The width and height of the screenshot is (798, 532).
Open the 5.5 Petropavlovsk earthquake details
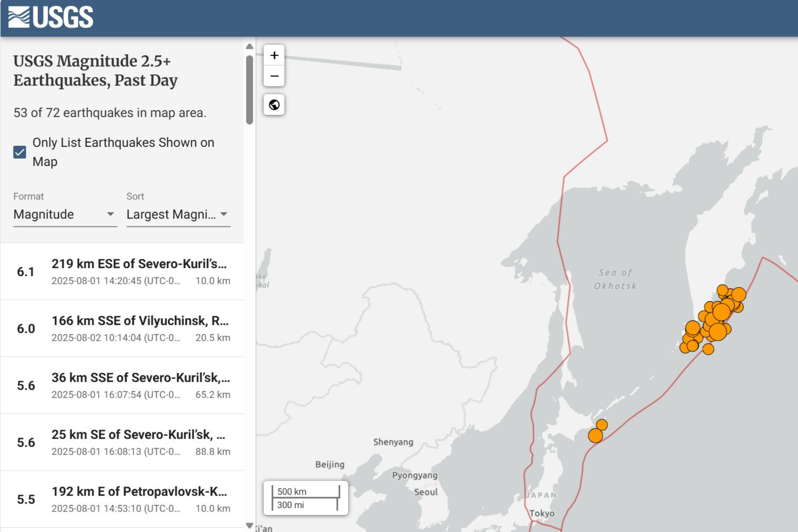(122, 500)
